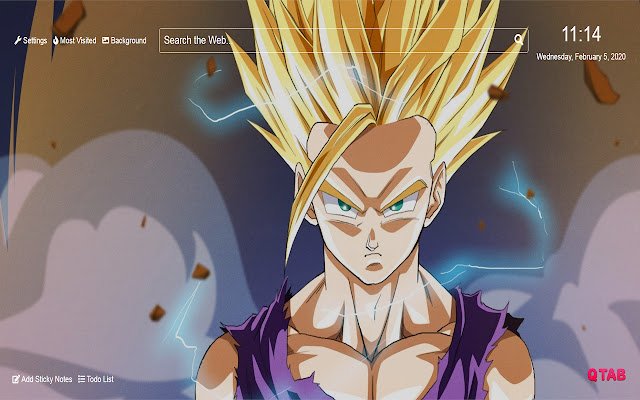640x400 pixels.
Task: Click the Search the Web input field
Action: [x=343, y=40]
